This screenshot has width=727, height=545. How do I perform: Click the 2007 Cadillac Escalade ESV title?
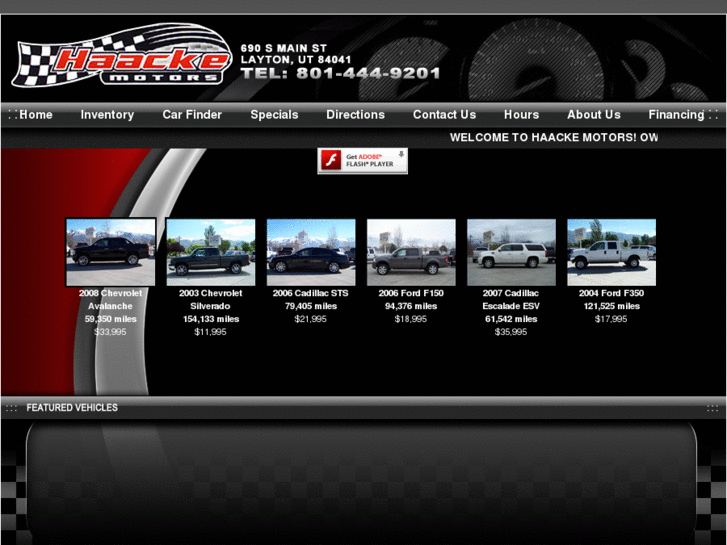[x=511, y=300]
